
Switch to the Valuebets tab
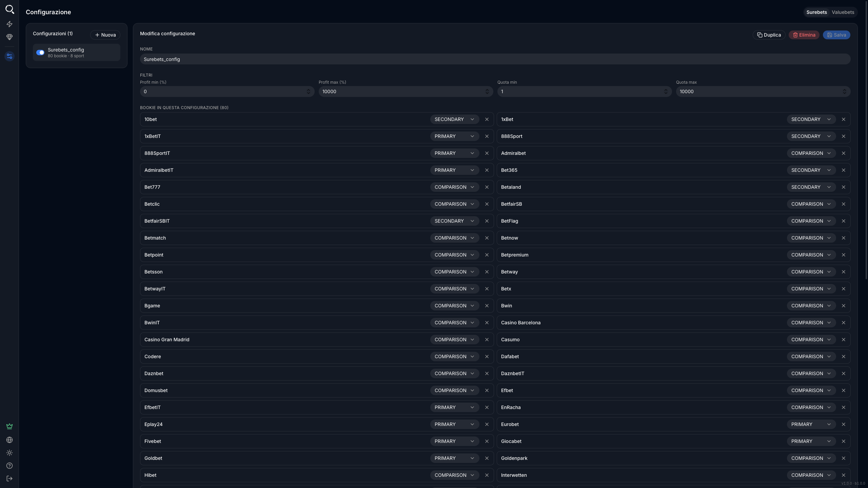click(843, 12)
